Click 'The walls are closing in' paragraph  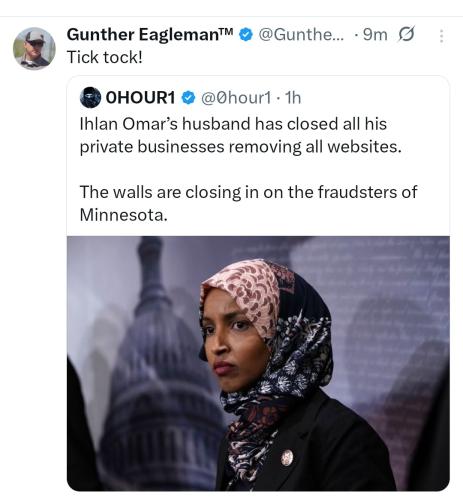pyautogui.click(x=248, y=203)
